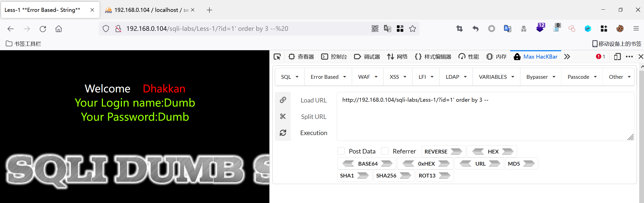Select the Max HacKBar devtools tab
Image resolution: width=644 pixels, height=203 pixels.
coord(536,57)
